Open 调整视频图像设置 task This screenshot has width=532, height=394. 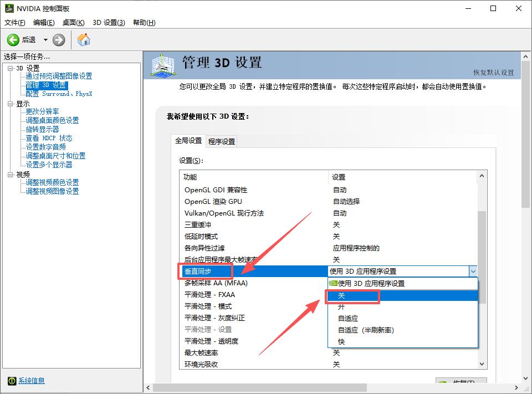pos(52,191)
